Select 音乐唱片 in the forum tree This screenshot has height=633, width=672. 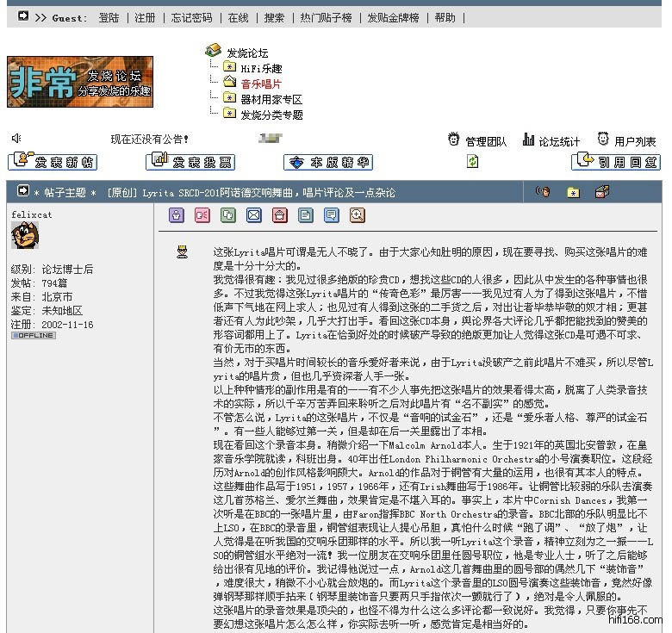(260, 84)
